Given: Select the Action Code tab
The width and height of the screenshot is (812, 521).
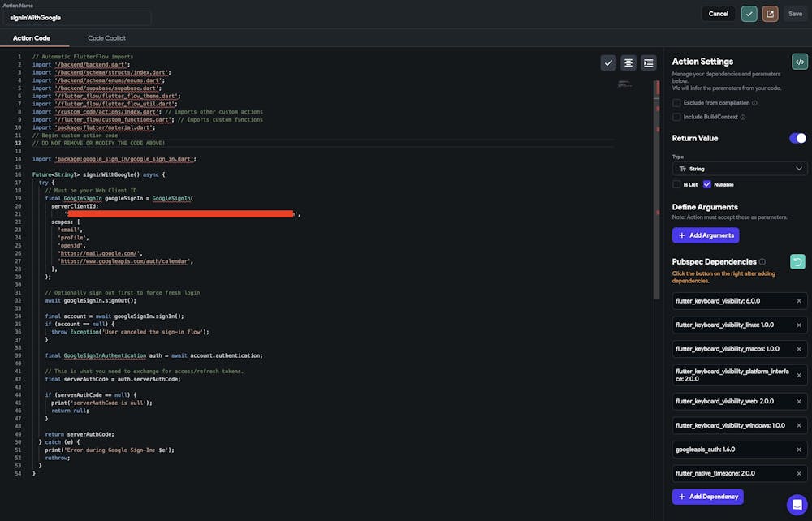Looking at the screenshot, I should click(x=32, y=38).
